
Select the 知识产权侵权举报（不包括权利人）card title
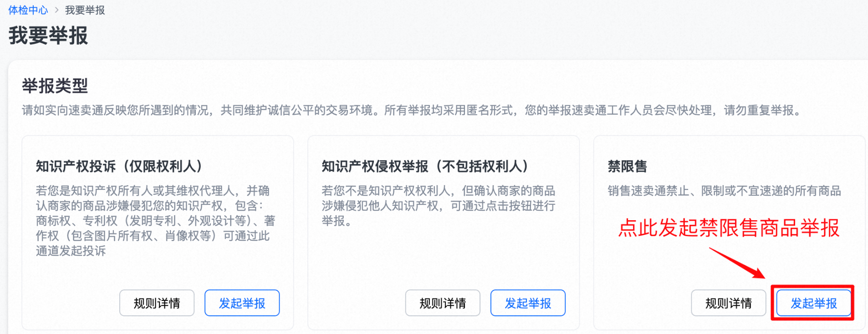[425, 167]
